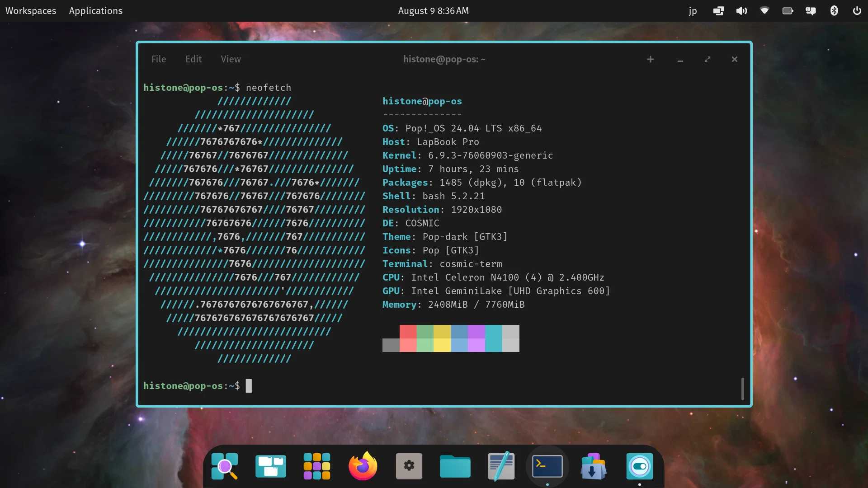The height and width of the screenshot is (488, 868).
Task: Open the Pop Shop download dock icon
Action: pyautogui.click(x=594, y=466)
